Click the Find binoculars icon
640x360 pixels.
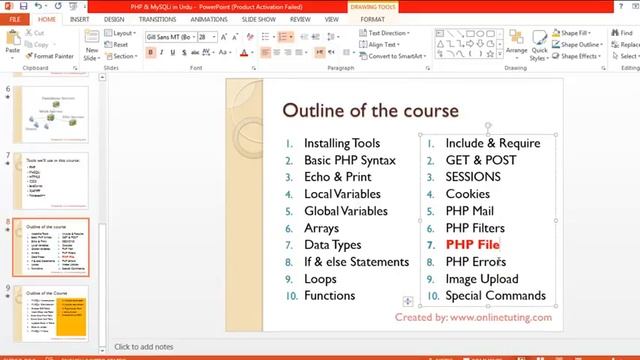pyautogui.click(x=615, y=33)
